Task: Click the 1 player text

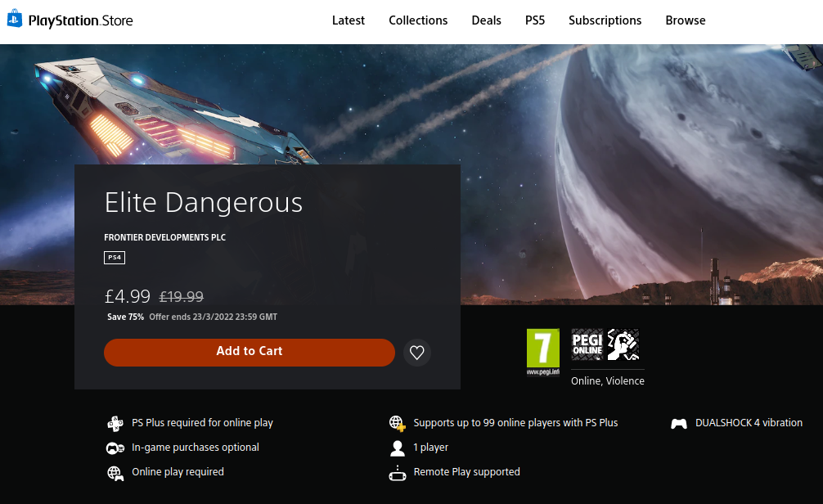Action: 430,448
